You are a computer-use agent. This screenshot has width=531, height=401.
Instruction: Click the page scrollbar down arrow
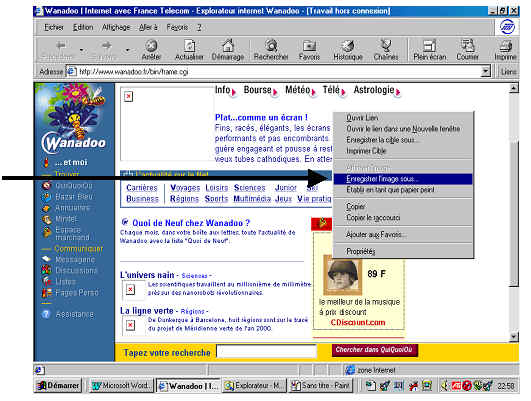(514, 336)
